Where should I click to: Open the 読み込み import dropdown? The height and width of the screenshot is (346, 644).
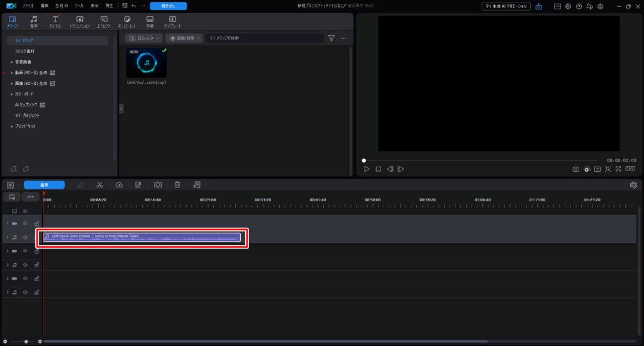[x=143, y=38]
